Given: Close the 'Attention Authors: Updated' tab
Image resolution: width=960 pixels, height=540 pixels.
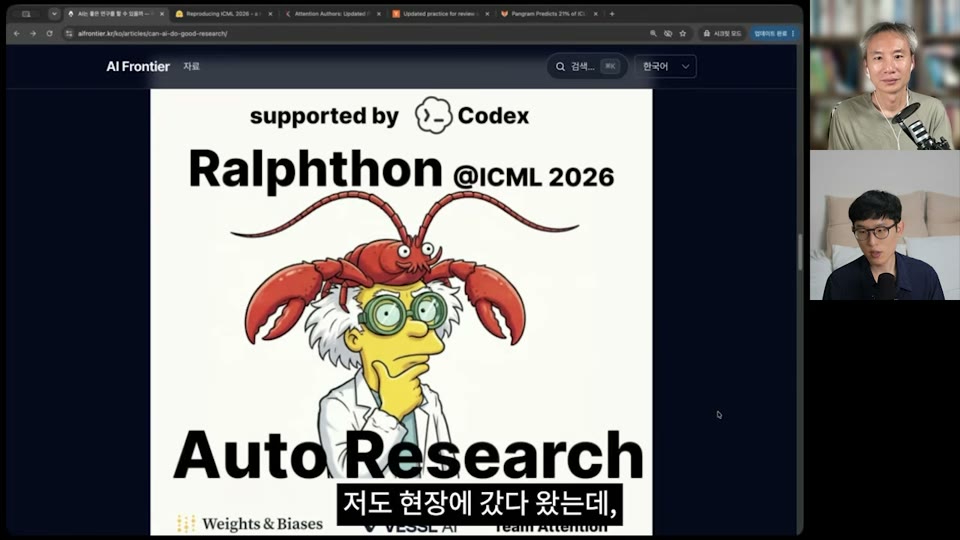Looking at the screenshot, I should 378,13.
